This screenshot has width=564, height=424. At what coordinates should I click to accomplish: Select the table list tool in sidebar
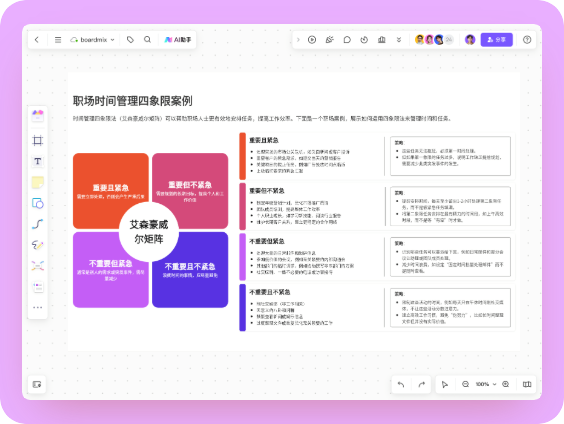click(38, 287)
